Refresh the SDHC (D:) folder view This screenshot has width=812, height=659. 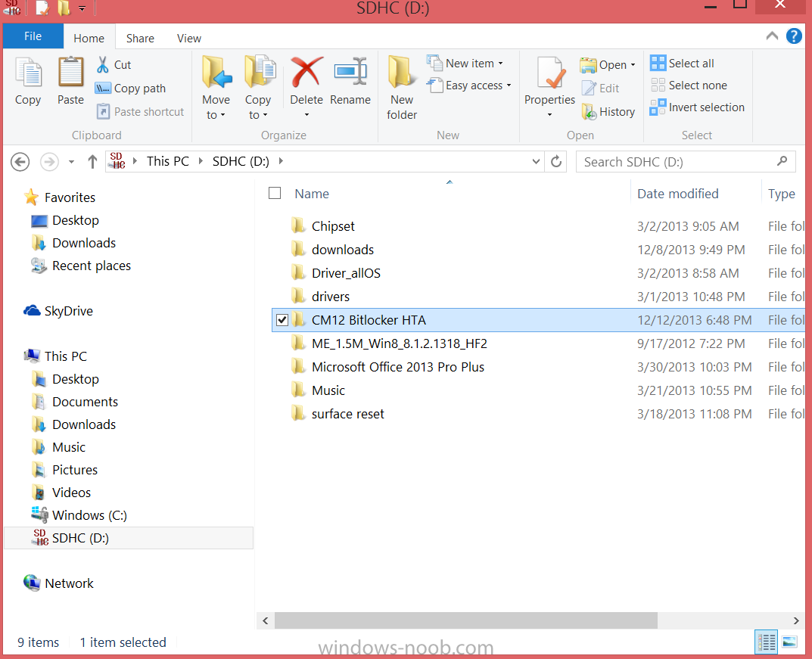(x=556, y=161)
